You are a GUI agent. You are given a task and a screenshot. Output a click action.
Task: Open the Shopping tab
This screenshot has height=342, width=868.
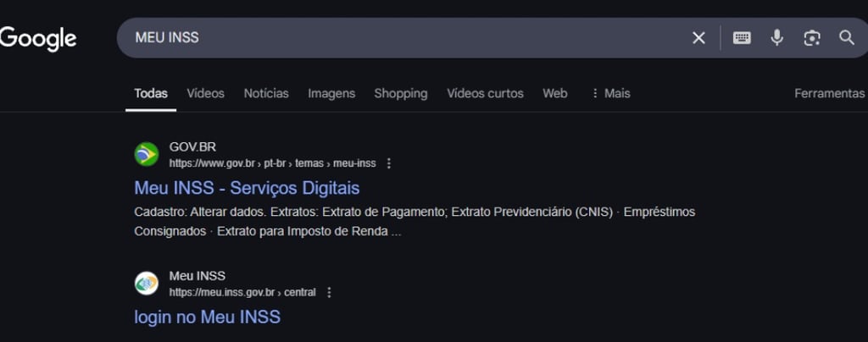401,93
